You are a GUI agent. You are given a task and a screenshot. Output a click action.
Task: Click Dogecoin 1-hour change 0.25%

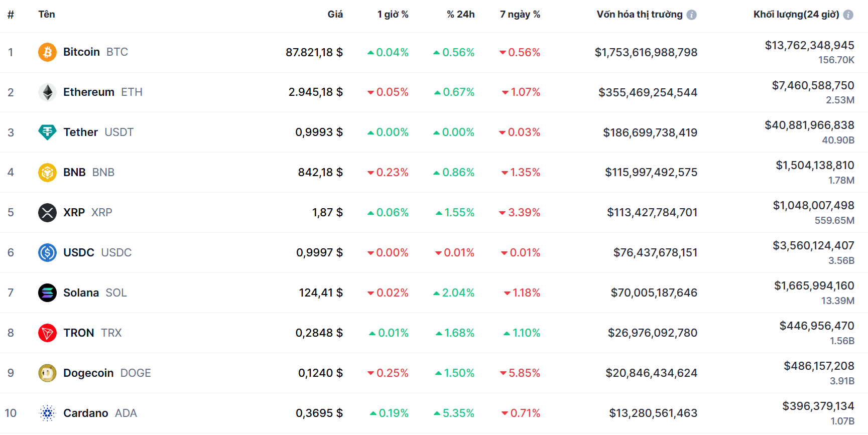point(388,373)
